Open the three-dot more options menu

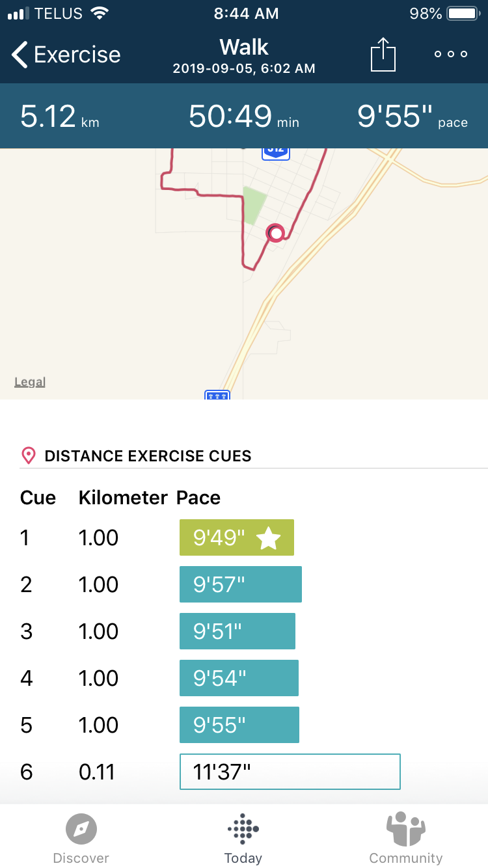(451, 55)
